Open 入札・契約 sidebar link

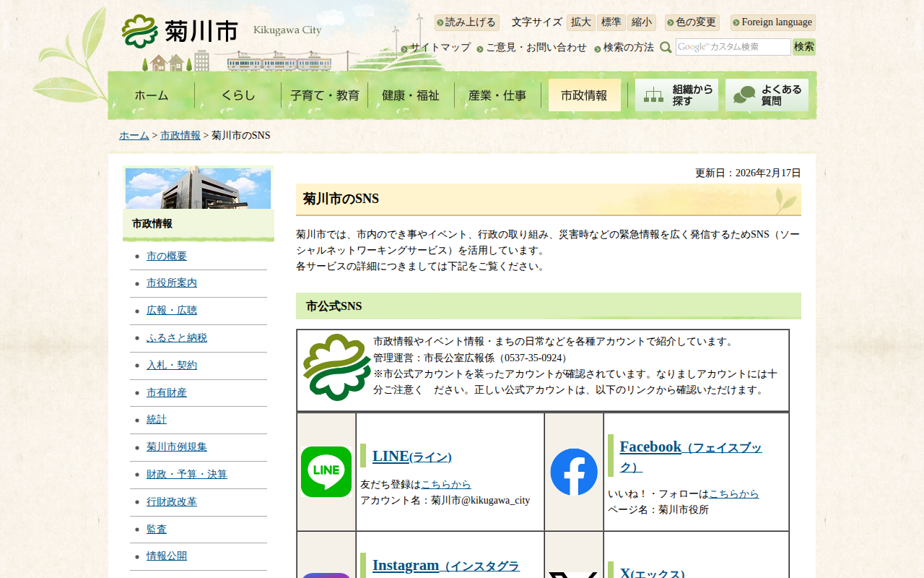172,366
